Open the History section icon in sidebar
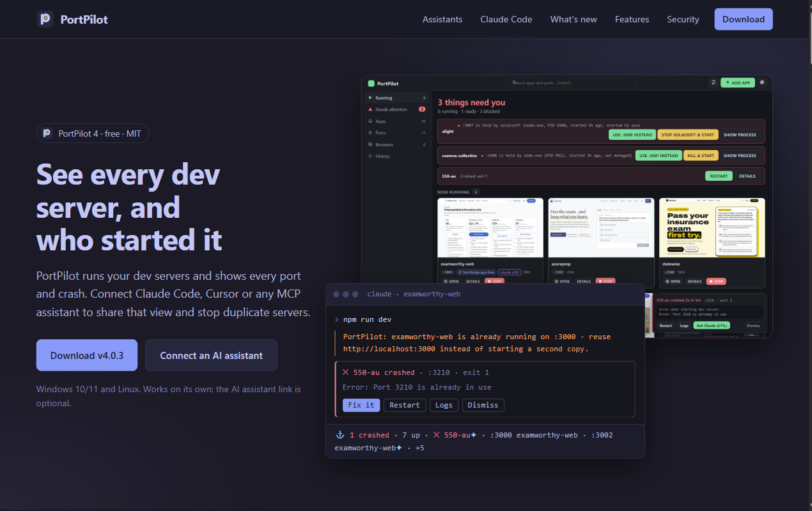 370,156
